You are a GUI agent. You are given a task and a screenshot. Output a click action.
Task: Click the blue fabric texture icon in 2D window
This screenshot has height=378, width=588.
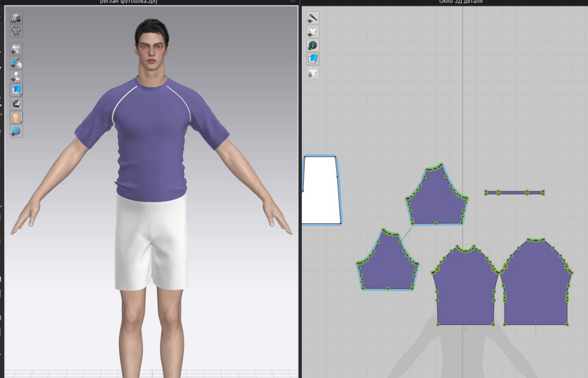(313, 59)
